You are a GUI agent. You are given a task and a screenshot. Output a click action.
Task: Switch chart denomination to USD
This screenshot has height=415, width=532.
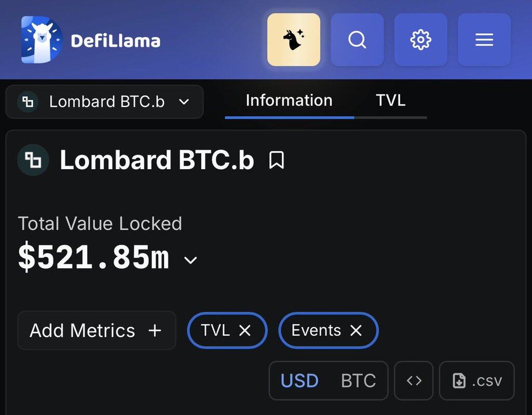(299, 381)
